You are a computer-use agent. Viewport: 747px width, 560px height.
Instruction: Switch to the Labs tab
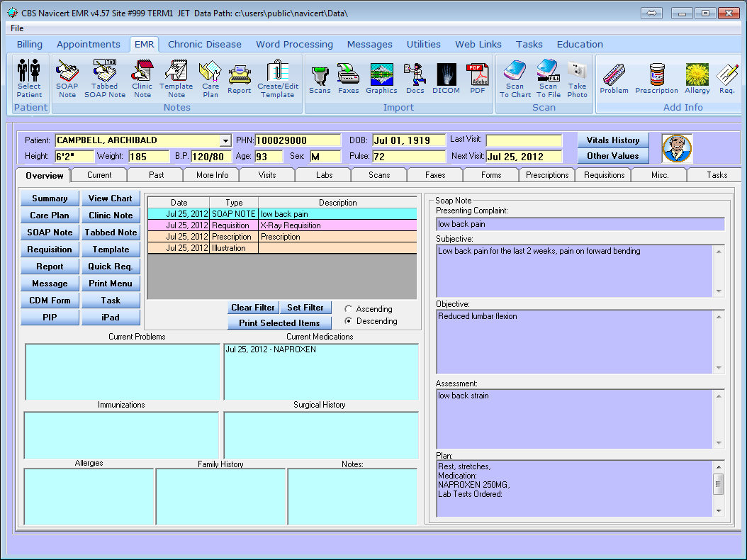click(x=322, y=174)
